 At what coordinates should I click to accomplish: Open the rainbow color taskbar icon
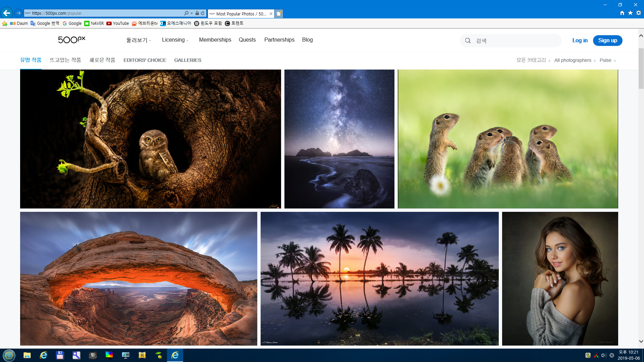(109, 355)
